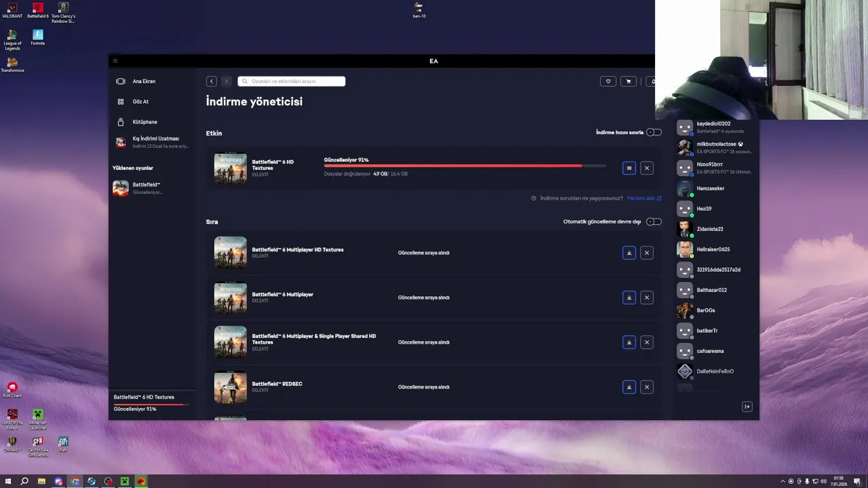Open the wishlist heart icon

coord(608,81)
